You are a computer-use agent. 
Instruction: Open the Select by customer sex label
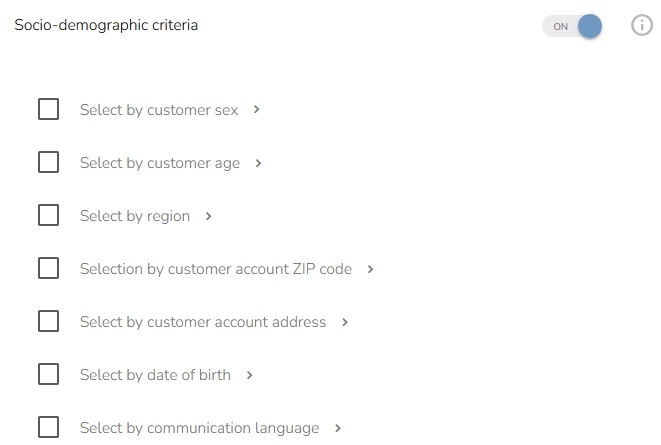pyautogui.click(x=159, y=110)
